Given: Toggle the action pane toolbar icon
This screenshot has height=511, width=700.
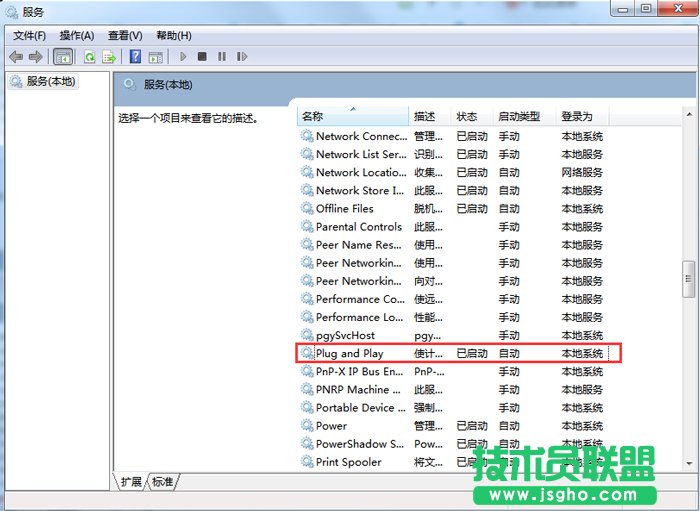Looking at the screenshot, I should [x=155, y=57].
